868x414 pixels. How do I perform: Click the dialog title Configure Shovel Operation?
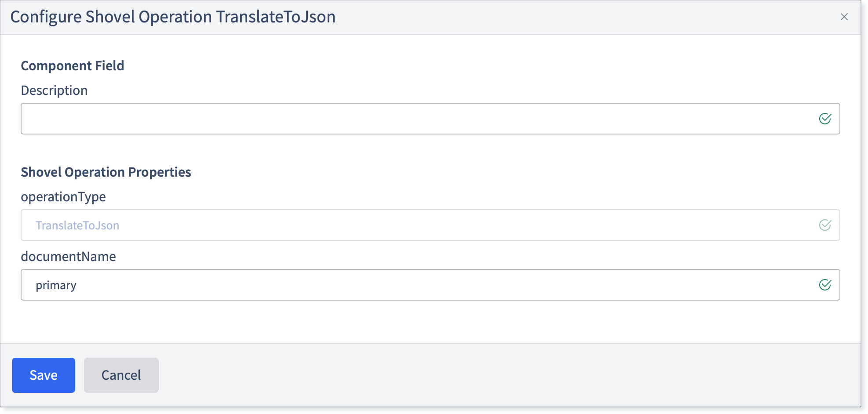(111, 17)
